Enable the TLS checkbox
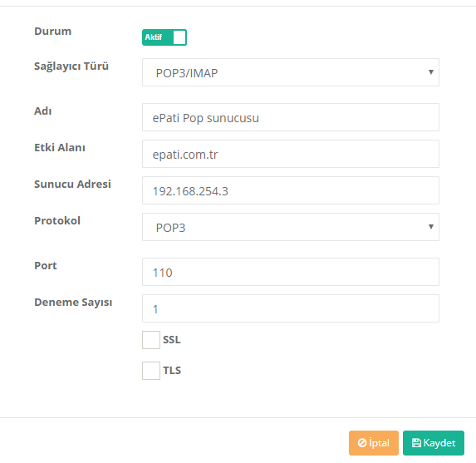The height and width of the screenshot is (463, 476). coord(151,371)
